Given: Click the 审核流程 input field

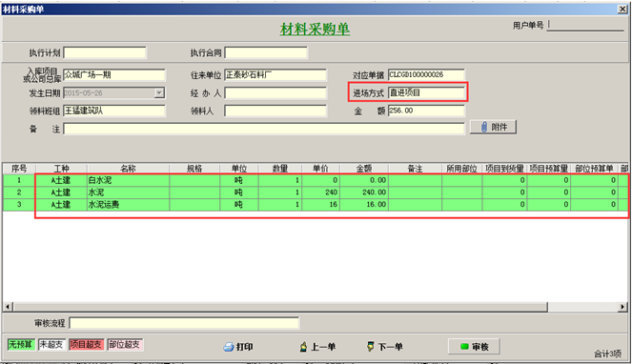Looking at the screenshot, I should click(x=184, y=323).
